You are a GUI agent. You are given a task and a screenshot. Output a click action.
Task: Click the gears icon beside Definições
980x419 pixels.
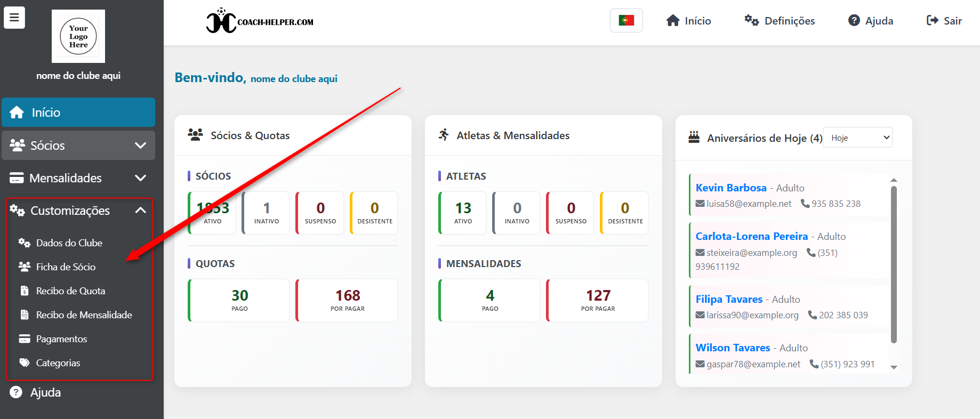pos(751,21)
